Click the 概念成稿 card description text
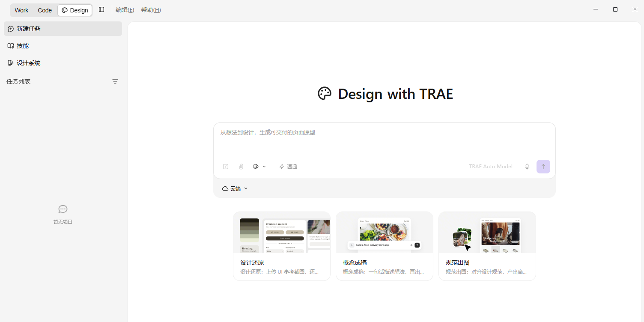This screenshot has width=644, height=322. 383,272
